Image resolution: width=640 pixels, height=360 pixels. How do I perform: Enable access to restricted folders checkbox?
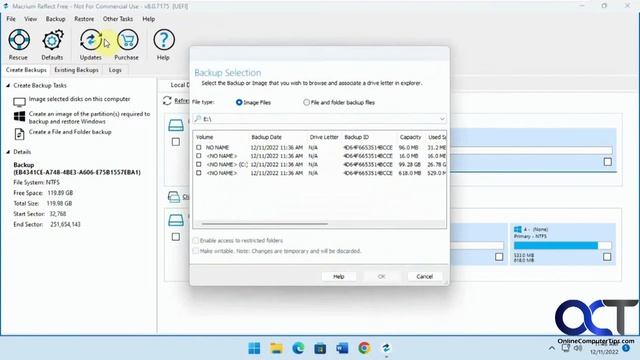click(196, 240)
